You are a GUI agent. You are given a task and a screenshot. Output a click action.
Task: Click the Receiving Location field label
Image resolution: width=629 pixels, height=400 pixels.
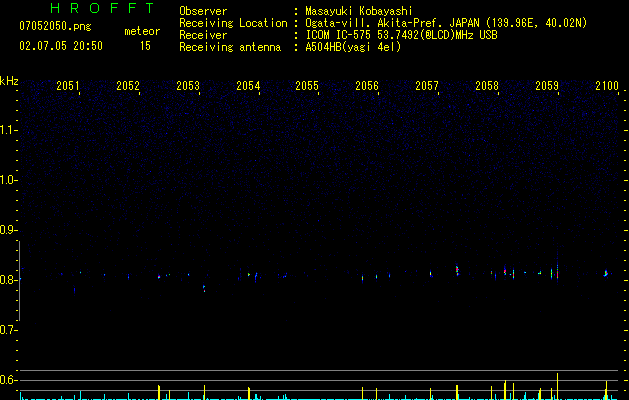coord(233,23)
